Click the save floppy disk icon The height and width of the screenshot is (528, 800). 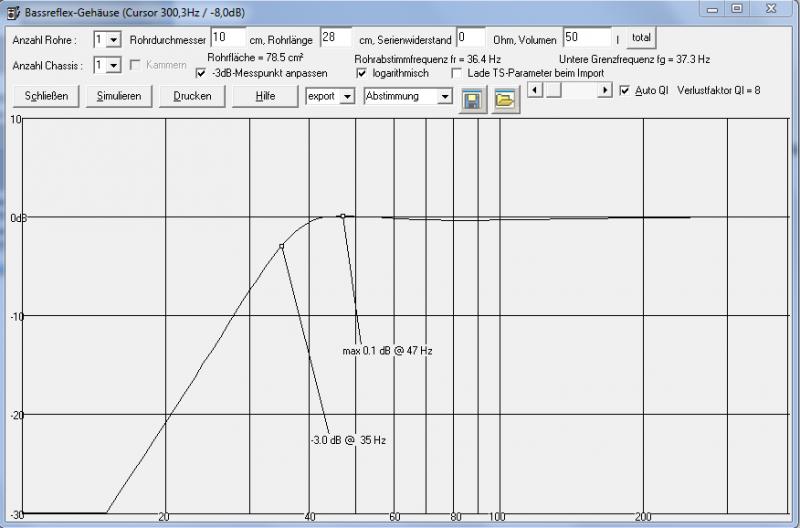[x=472, y=99]
